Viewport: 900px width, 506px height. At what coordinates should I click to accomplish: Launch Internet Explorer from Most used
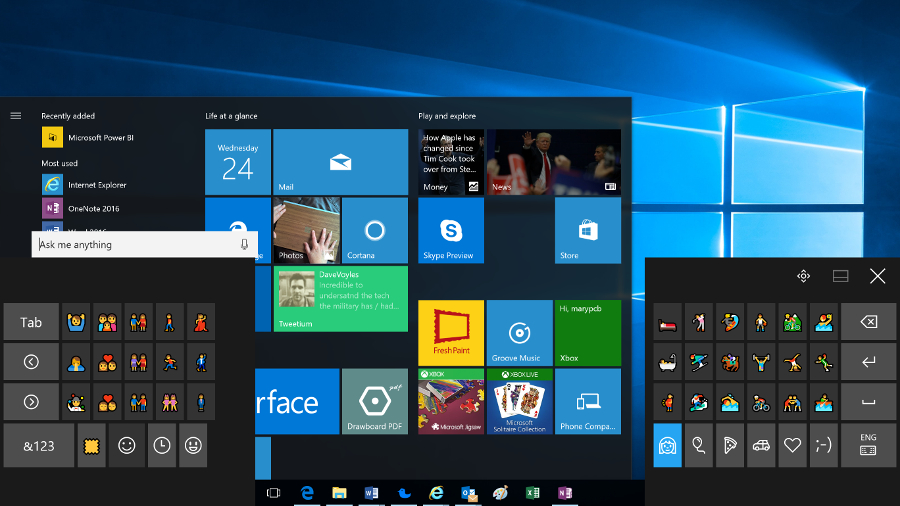pos(84,185)
